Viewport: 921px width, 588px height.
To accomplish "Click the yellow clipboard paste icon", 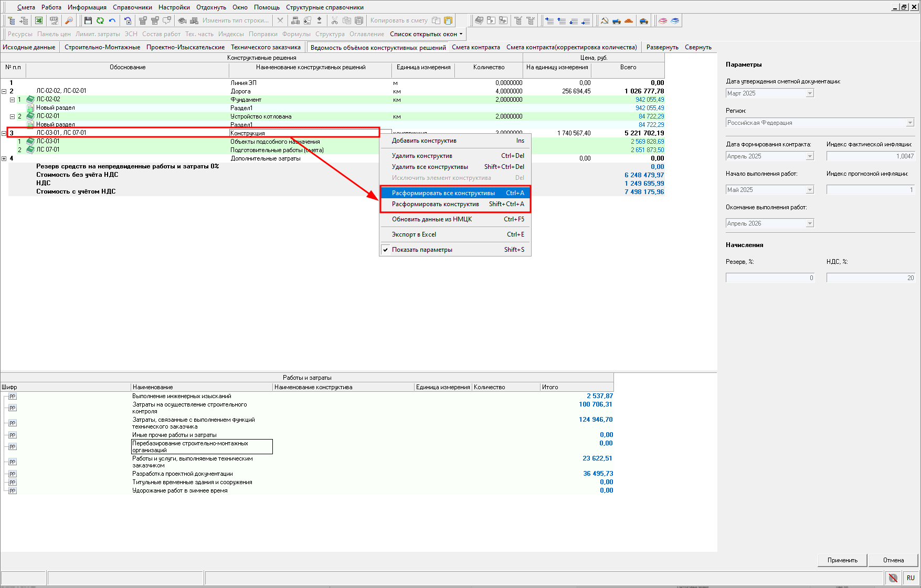I will point(448,20).
